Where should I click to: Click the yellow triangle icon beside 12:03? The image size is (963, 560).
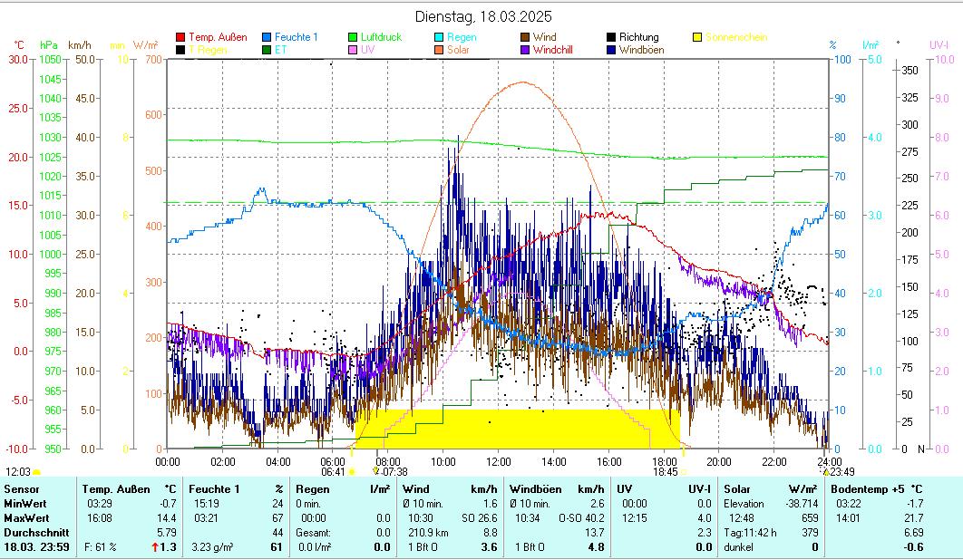[36, 471]
